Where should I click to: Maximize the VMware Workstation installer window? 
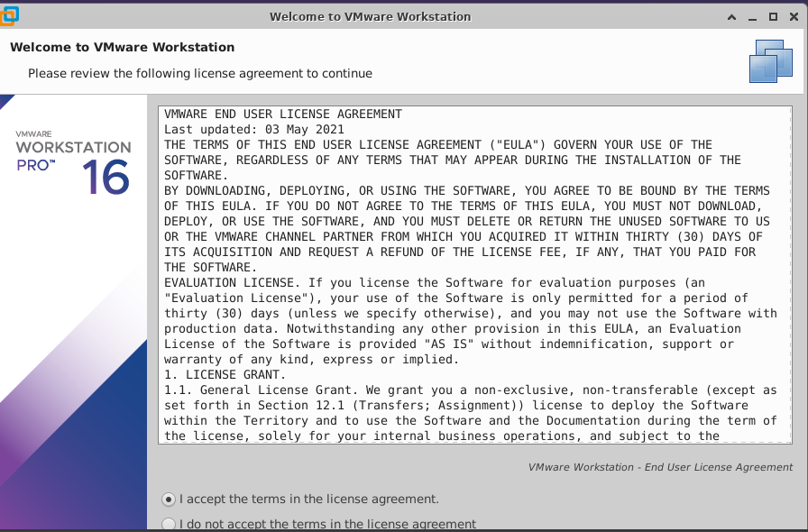pyautogui.click(x=773, y=17)
